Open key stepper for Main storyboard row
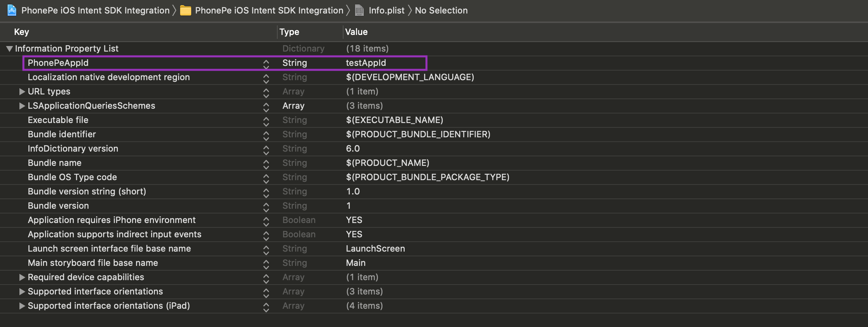Viewport: 868px width, 327px height. tap(266, 264)
